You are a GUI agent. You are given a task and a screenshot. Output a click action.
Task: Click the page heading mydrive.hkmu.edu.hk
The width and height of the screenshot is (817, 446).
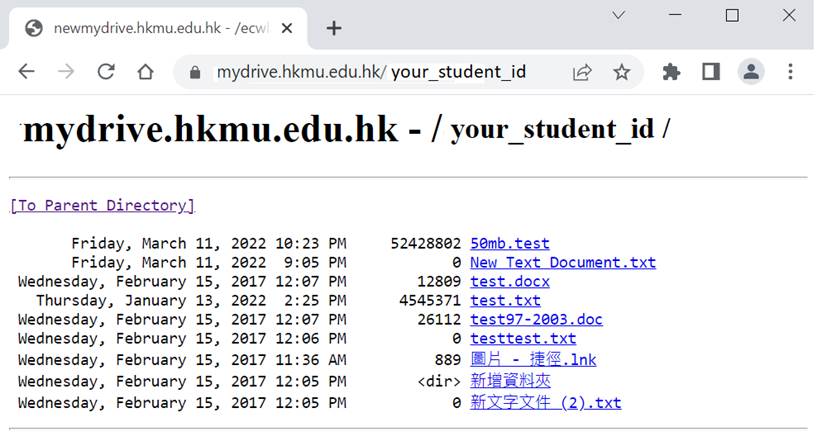(211, 129)
